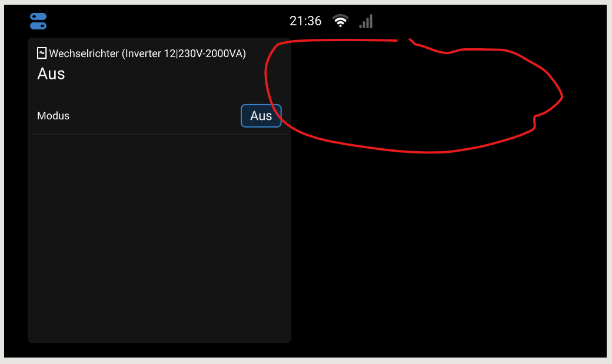Click the inverter waveform icon beside Wechselrichter
The image size is (612, 364).
click(42, 53)
